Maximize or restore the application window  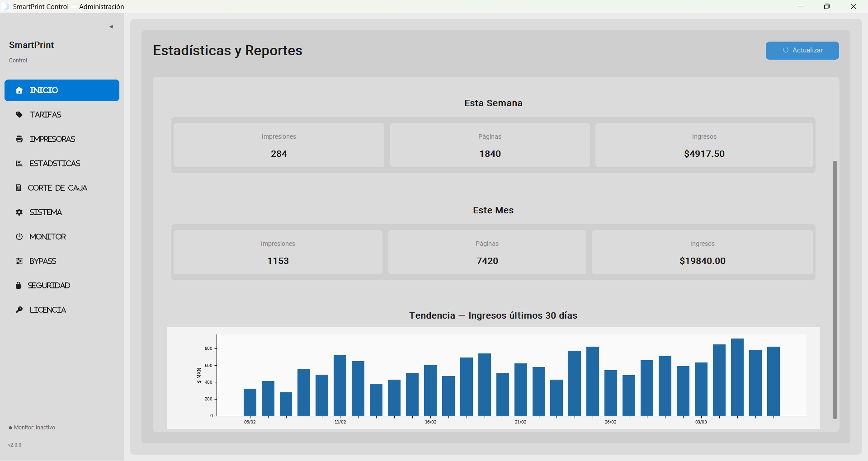pos(826,7)
